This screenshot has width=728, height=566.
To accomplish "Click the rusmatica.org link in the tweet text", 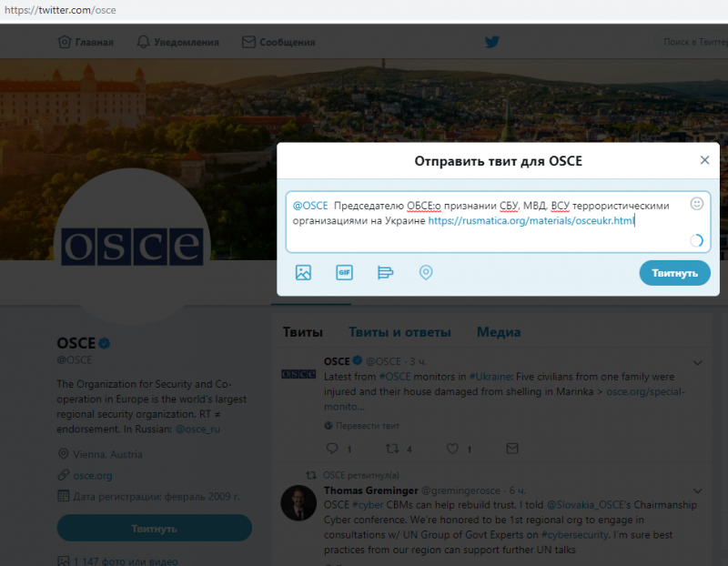I will point(531,220).
